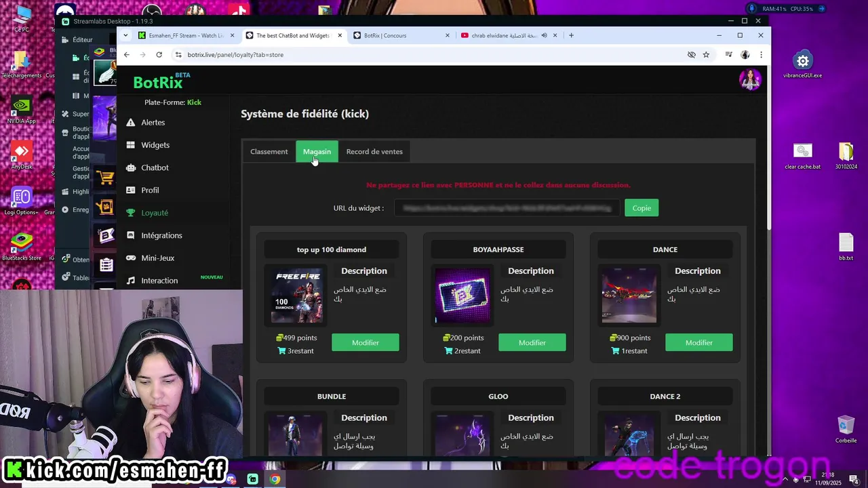The height and width of the screenshot is (488, 868).
Task: Open the BOYAAHPASSE item image
Action: 462,296
